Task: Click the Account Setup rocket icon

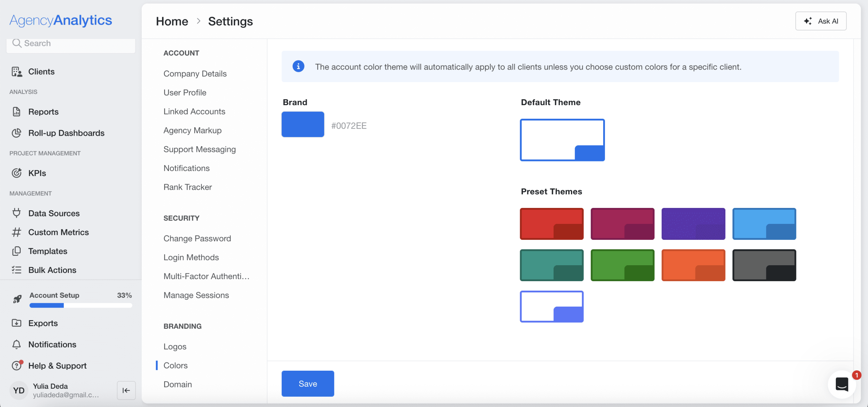Action: [17, 299]
